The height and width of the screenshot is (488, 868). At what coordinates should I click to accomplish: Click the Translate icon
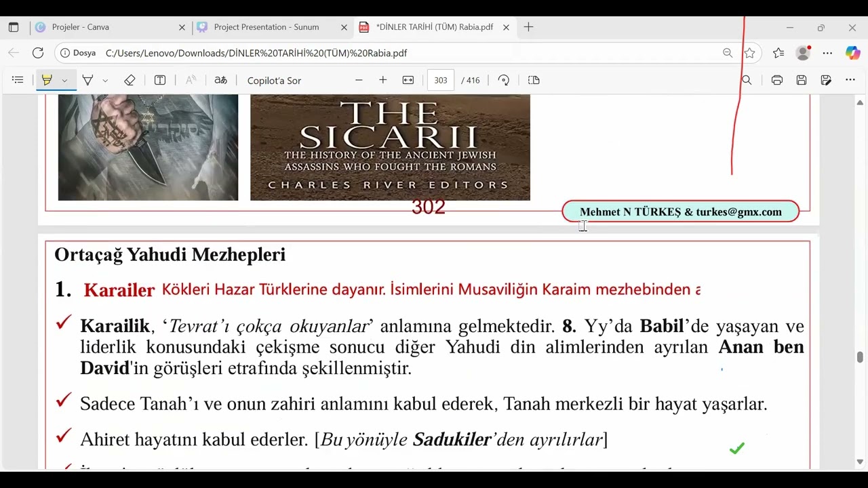pyautogui.click(x=221, y=80)
